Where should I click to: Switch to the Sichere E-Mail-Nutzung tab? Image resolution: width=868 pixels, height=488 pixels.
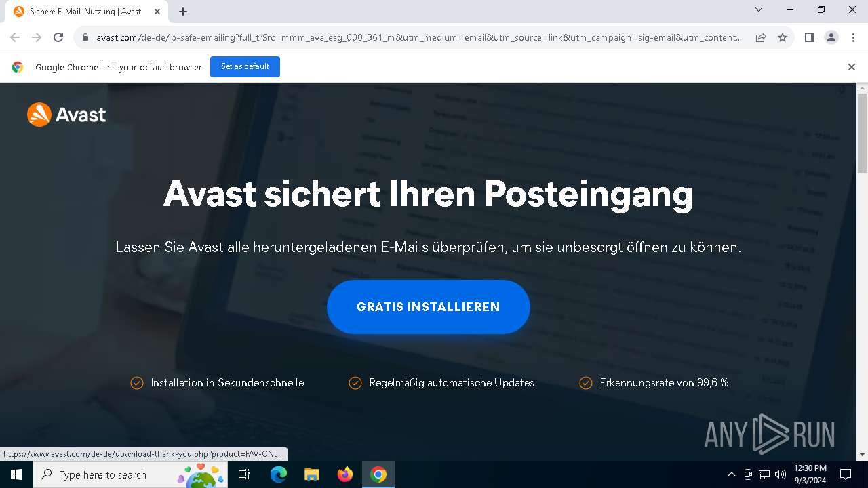click(85, 12)
